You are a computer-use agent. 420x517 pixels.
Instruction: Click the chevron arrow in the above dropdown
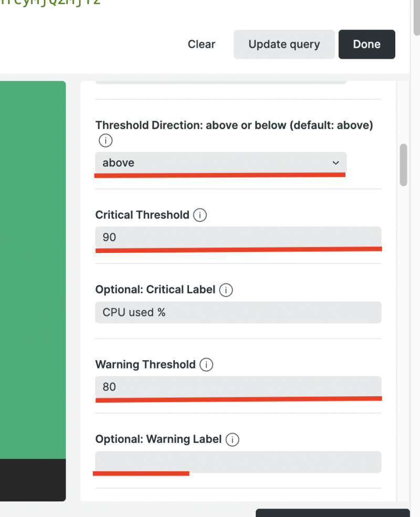pos(335,163)
